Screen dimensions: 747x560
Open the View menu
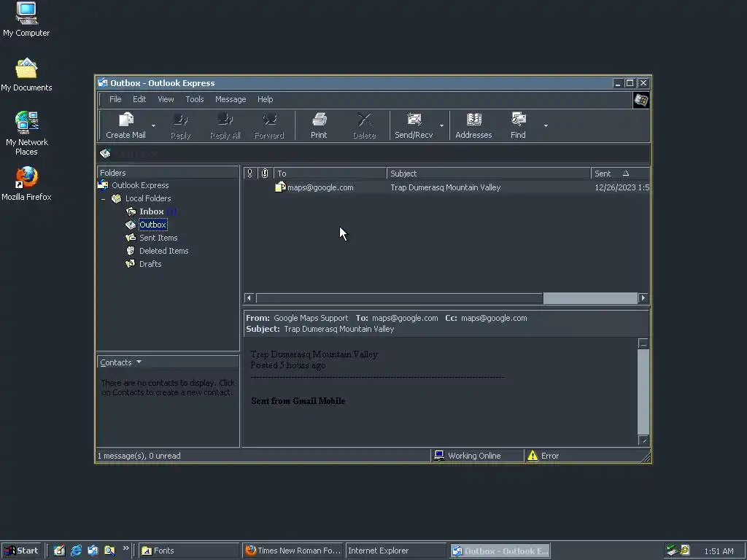click(166, 99)
